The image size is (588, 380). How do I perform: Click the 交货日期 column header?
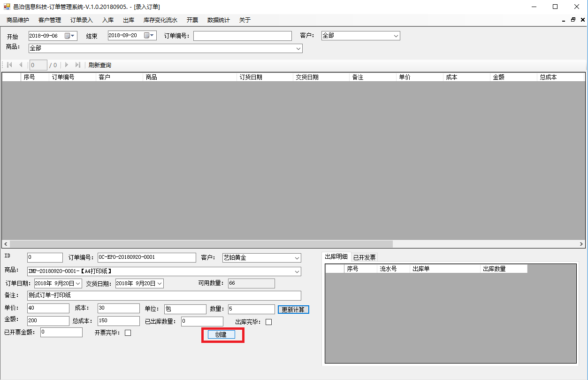tap(321, 77)
